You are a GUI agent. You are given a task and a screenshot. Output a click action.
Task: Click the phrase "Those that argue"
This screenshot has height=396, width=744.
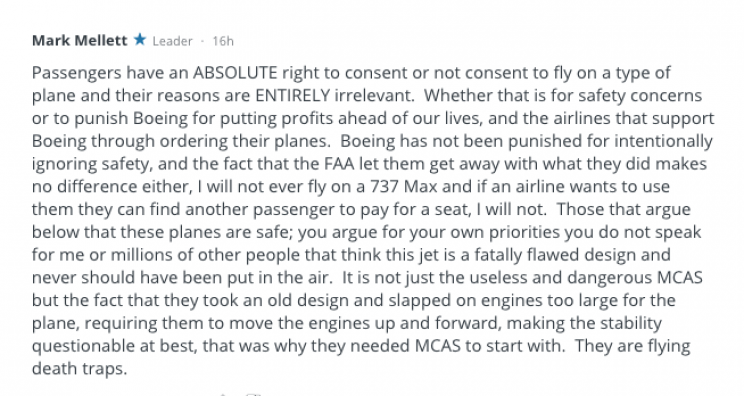click(623, 209)
